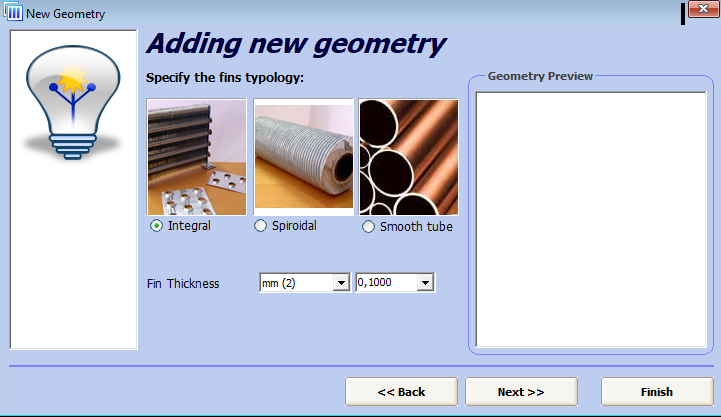
Task: Select the Integral radio button
Action: click(157, 226)
